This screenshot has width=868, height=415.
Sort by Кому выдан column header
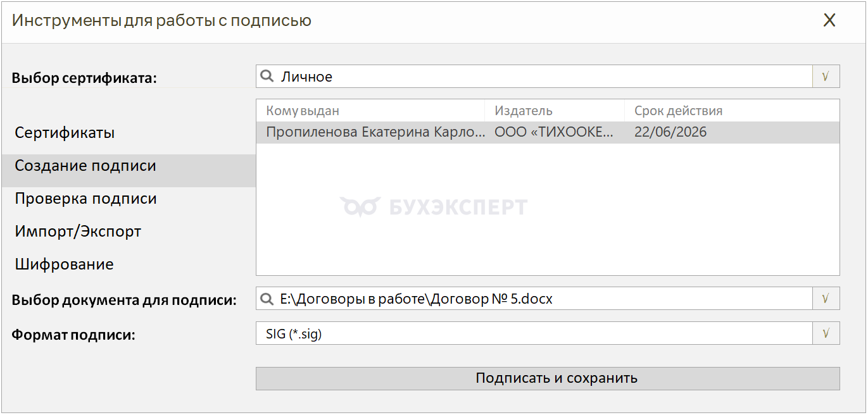pos(303,111)
